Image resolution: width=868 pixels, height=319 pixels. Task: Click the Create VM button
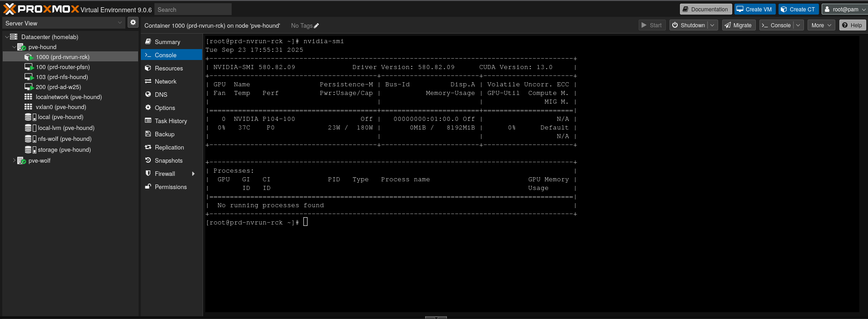click(754, 10)
